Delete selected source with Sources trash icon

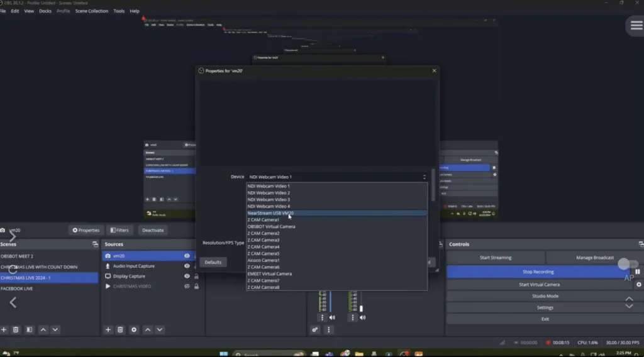tap(120, 329)
